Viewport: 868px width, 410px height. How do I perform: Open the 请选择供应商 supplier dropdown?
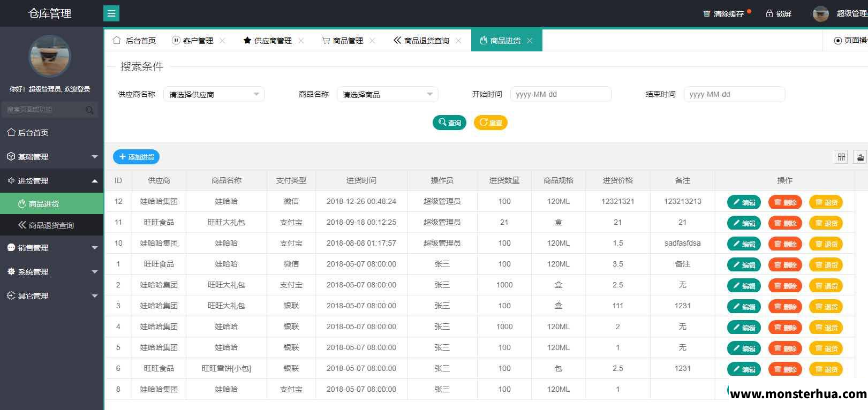[x=214, y=95]
